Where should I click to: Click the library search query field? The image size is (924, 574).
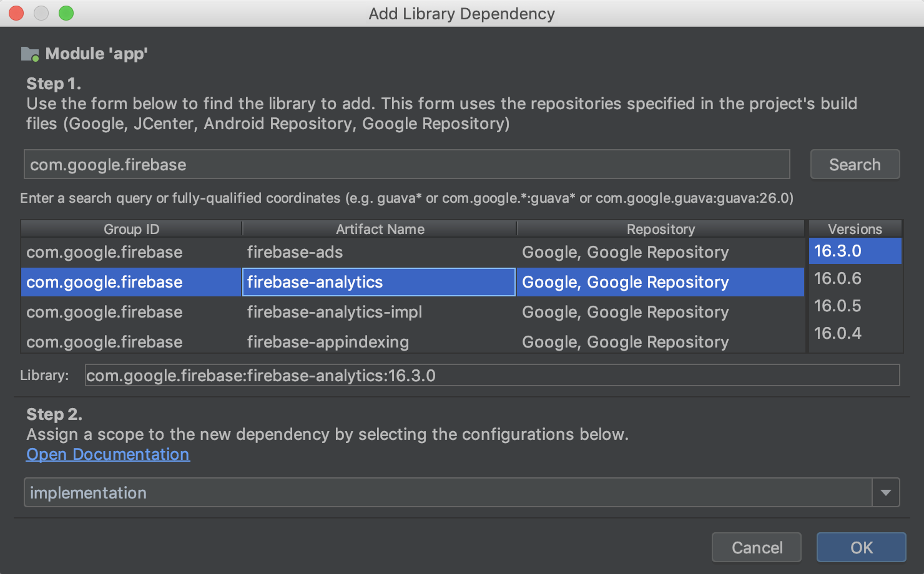click(x=406, y=165)
